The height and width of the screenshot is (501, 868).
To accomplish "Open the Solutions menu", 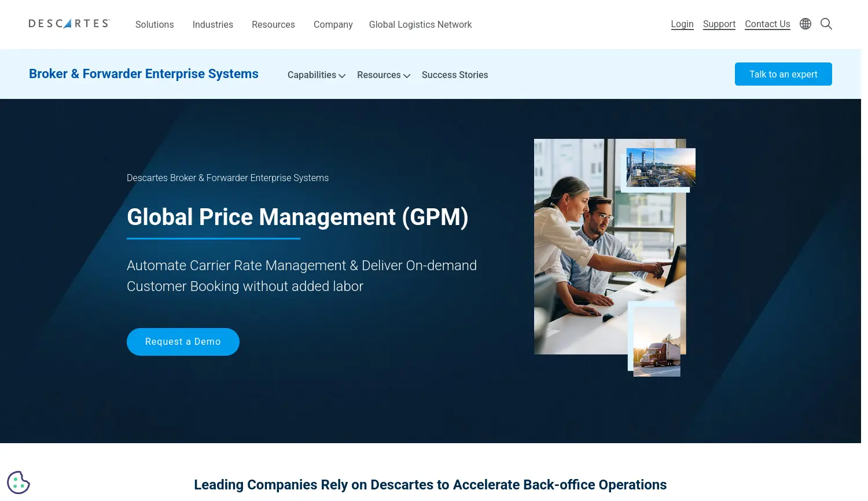I will pyautogui.click(x=155, y=24).
